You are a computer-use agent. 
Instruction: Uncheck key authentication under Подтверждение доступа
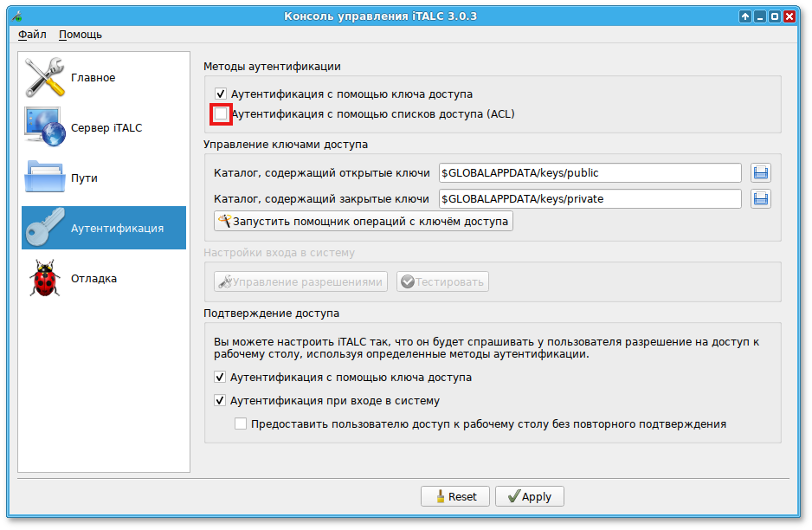point(220,378)
